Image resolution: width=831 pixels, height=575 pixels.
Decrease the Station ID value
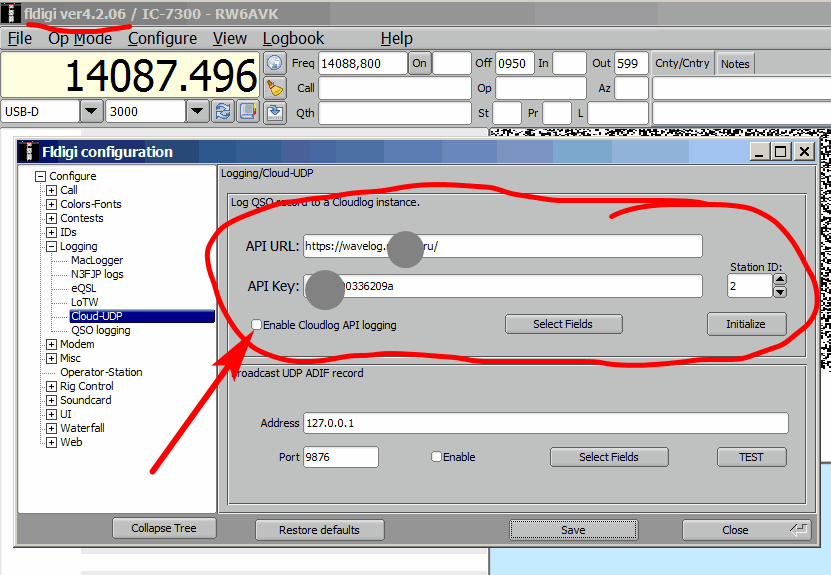(780, 292)
